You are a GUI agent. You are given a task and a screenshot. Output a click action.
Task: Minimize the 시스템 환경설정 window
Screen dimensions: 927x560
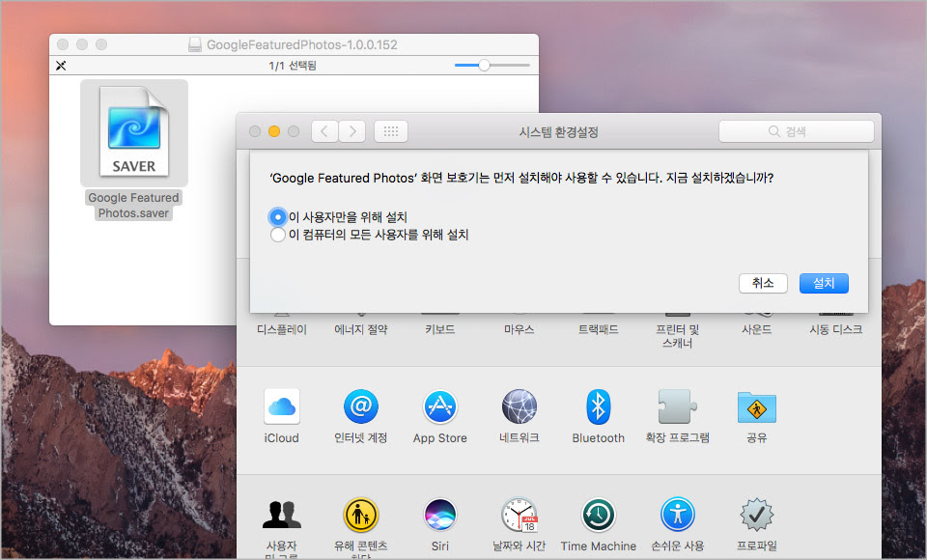pyautogui.click(x=273, y=131)
